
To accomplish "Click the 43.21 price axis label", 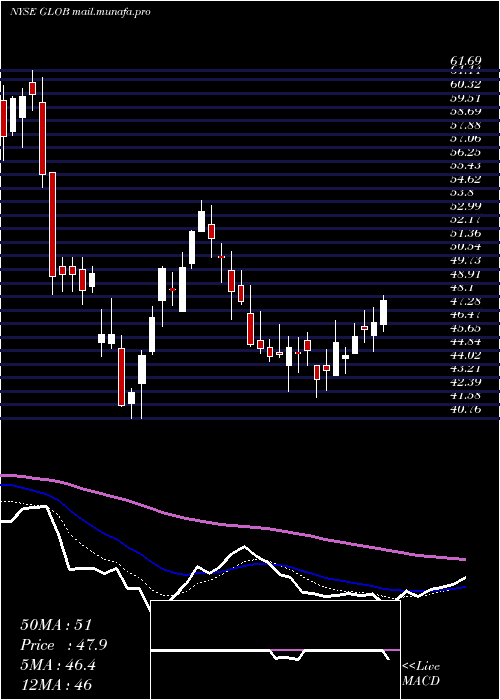I will click(465, 369).
